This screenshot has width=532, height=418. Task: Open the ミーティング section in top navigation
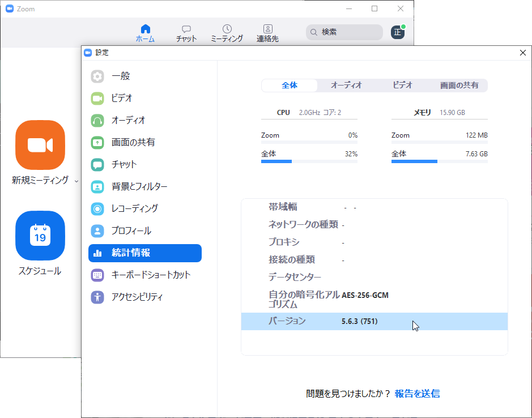[227, 31]
